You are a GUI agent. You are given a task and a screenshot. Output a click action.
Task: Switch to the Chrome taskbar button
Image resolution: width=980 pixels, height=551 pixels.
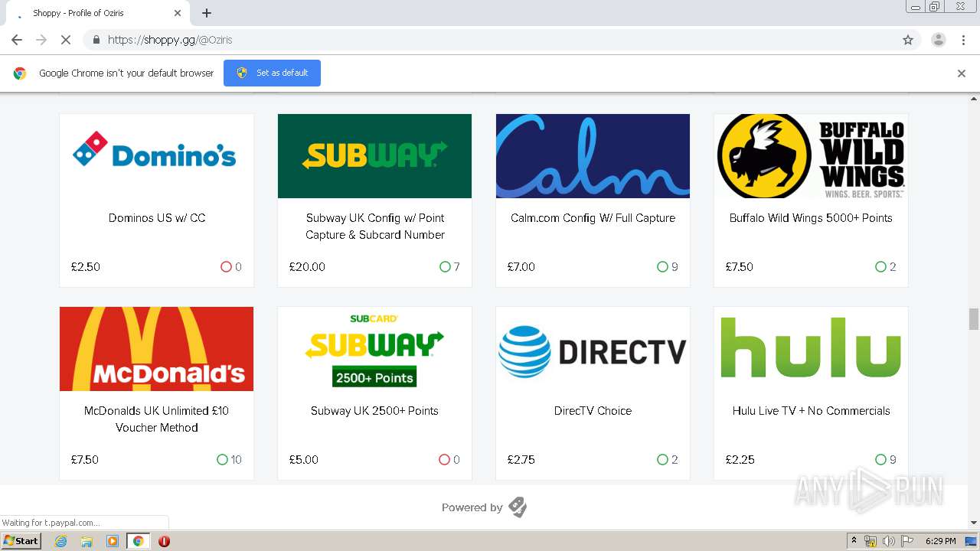click(138, 541)
